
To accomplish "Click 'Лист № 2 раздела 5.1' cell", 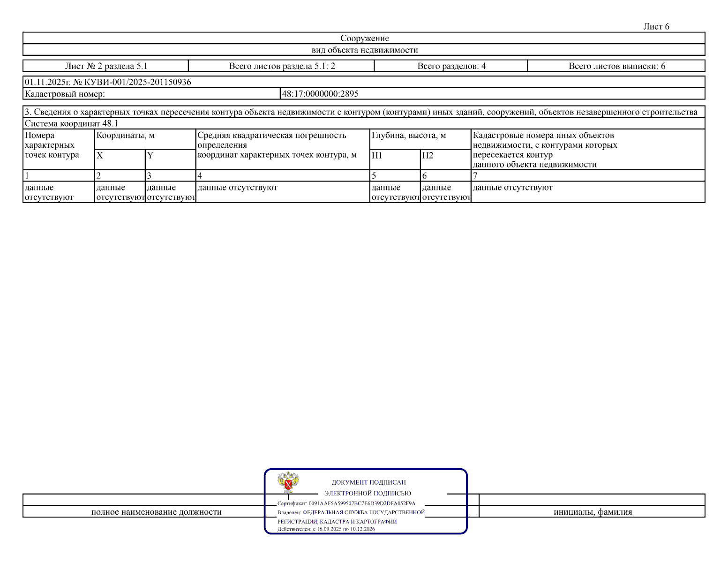I will coord(106,66).
